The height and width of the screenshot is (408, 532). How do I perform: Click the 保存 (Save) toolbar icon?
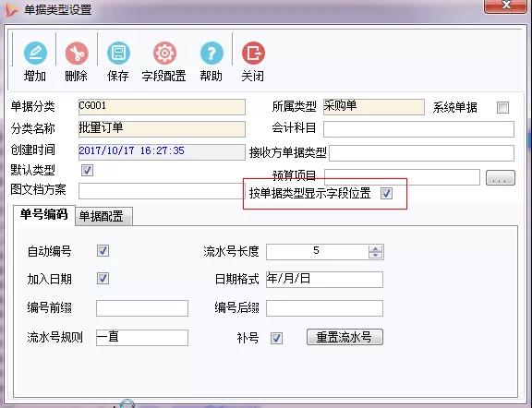118,53
